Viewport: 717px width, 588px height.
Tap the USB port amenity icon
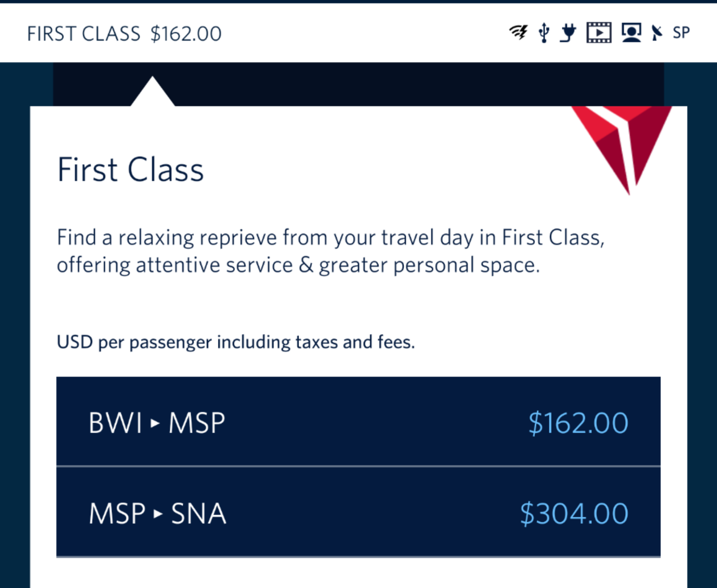point(544,33)
